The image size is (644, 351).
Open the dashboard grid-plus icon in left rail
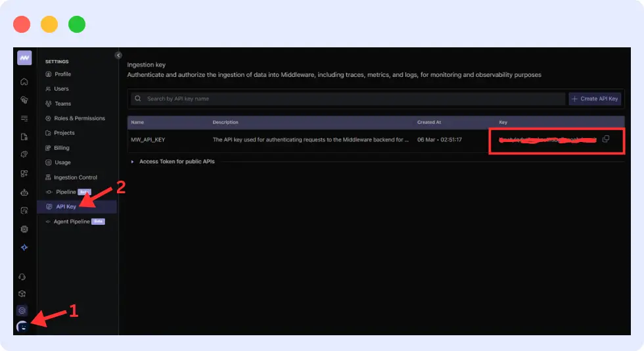(x=24, y=174)
